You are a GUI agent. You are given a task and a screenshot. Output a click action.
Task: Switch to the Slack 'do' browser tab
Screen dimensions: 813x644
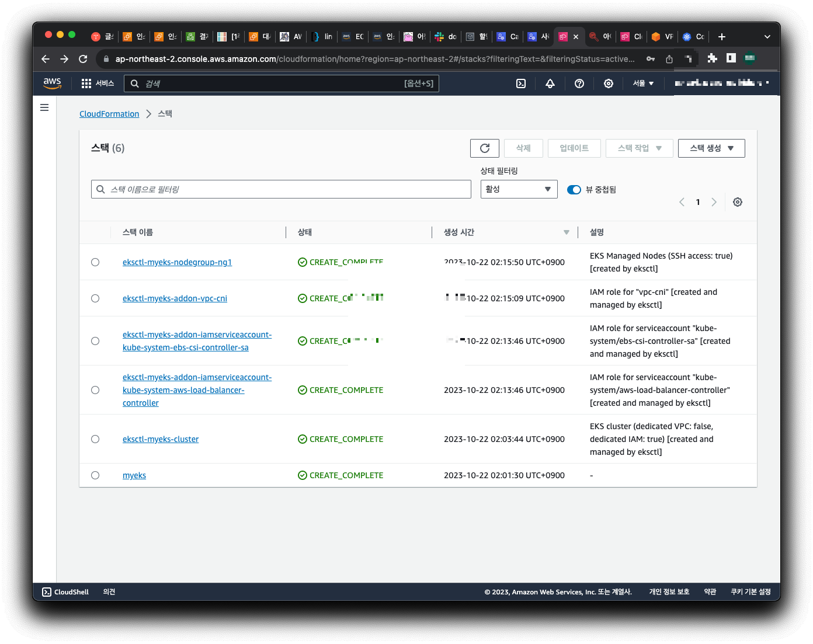pos(446,37)
